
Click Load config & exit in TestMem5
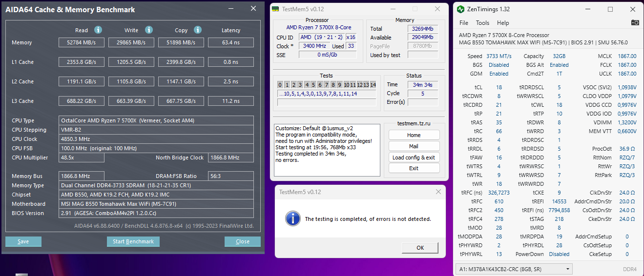pyautogui.click(x=414, y=158)
